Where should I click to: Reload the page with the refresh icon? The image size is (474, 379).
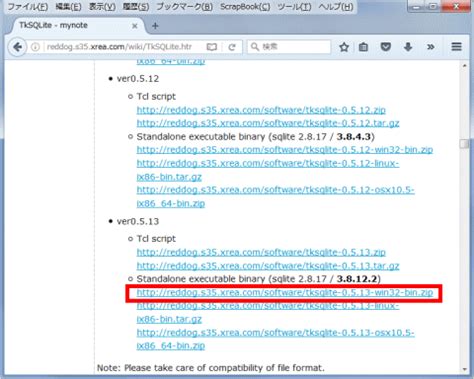[232, 47]
